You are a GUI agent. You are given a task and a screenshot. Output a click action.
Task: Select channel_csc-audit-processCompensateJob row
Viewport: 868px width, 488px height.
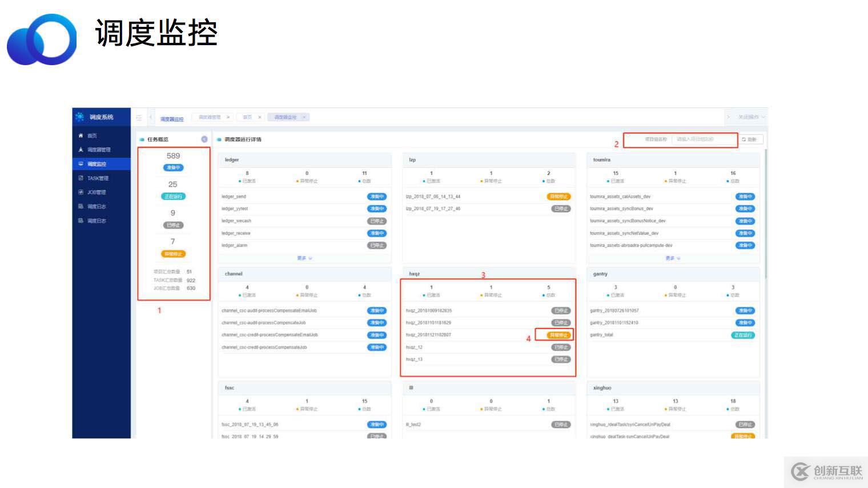click(304, 323)
